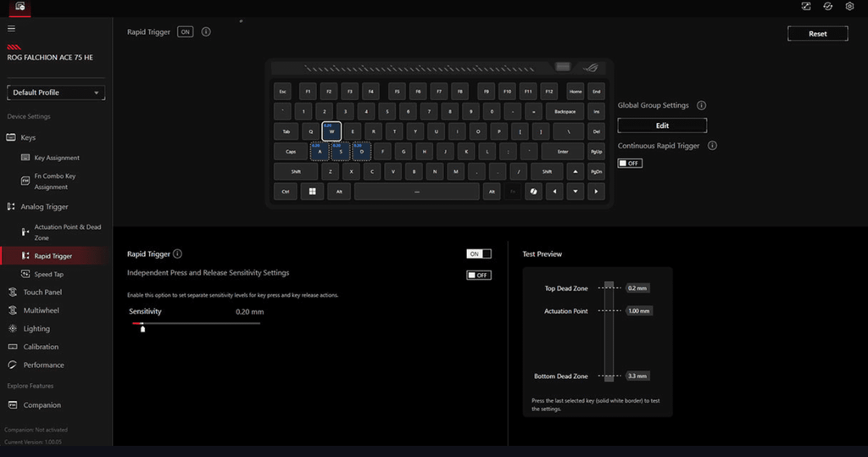This screenshot has width=868, height=457.
Task: Select the PgUp key
Action: point(596,152)
